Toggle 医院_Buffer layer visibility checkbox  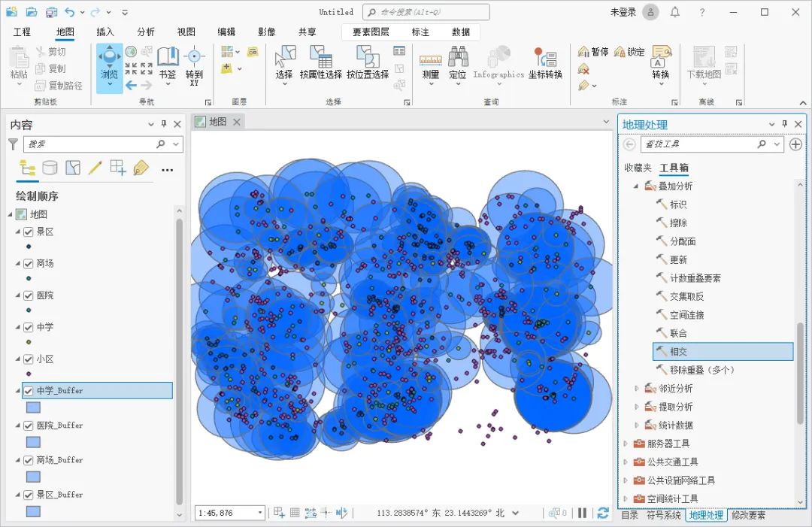pos(29,426)
